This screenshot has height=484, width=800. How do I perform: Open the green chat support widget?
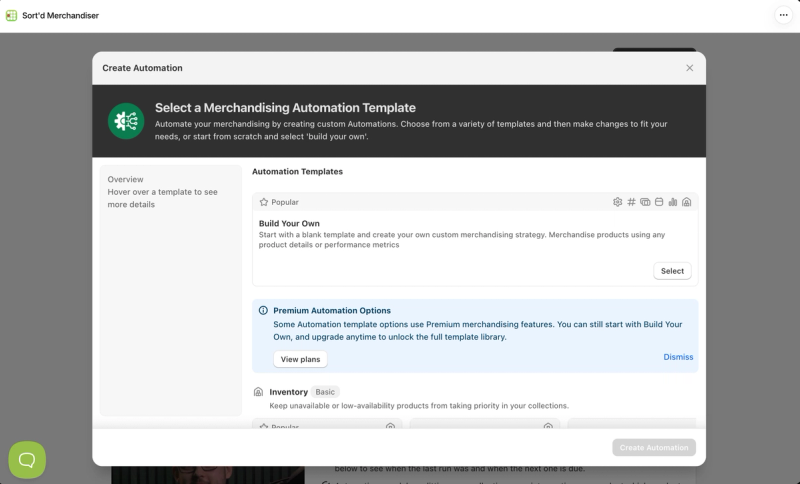[27, 460]
